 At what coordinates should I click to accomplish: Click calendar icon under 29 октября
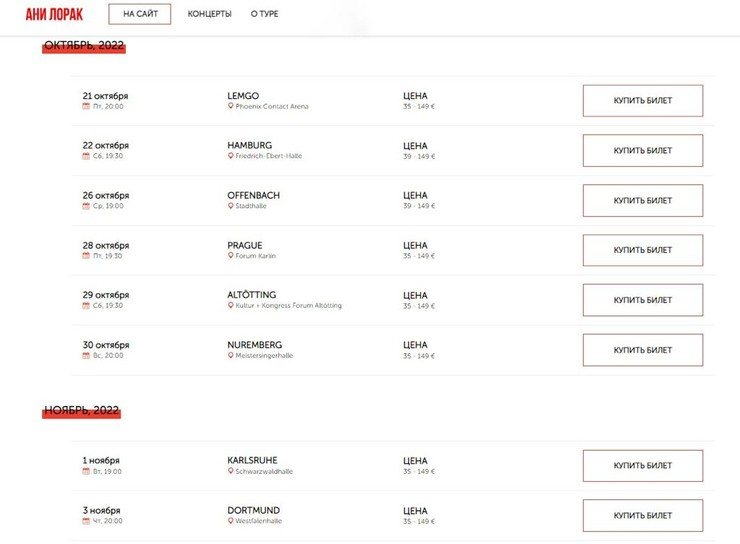(86, 306)
